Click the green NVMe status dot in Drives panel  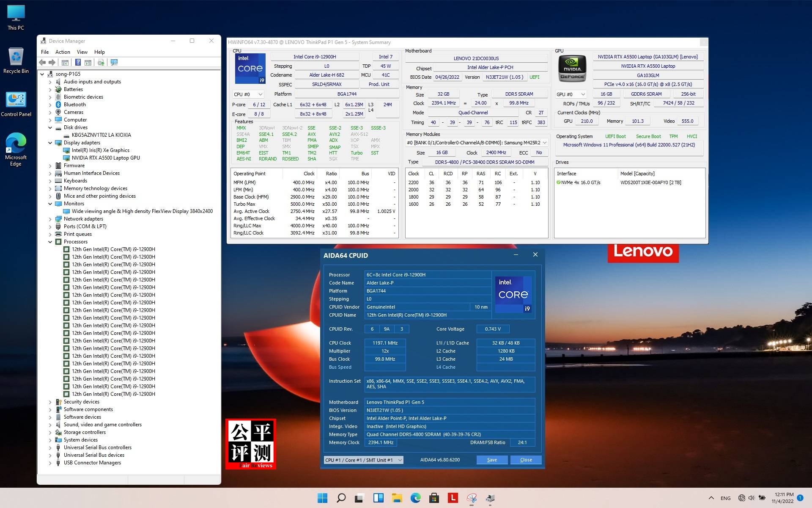[559, 182]
